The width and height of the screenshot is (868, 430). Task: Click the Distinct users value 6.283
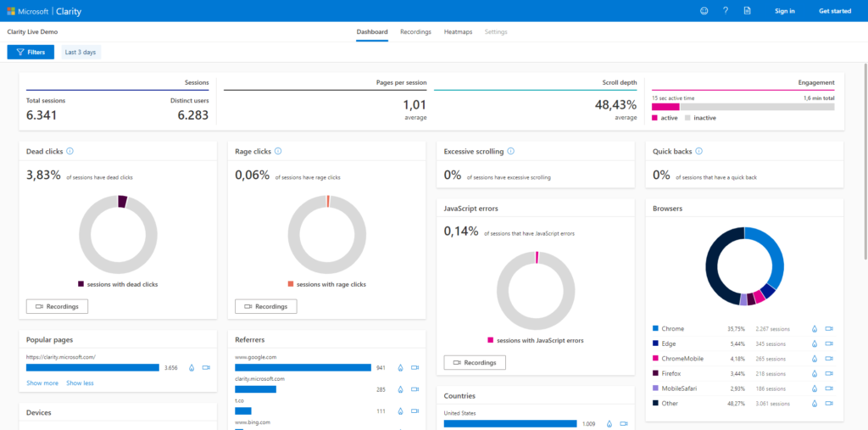pos(192,115)
